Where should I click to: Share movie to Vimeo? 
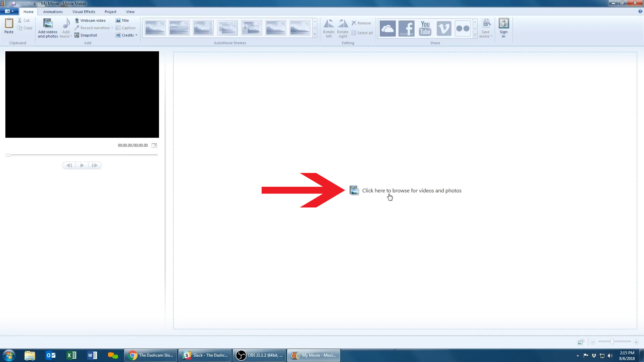[x=444, y=28]
